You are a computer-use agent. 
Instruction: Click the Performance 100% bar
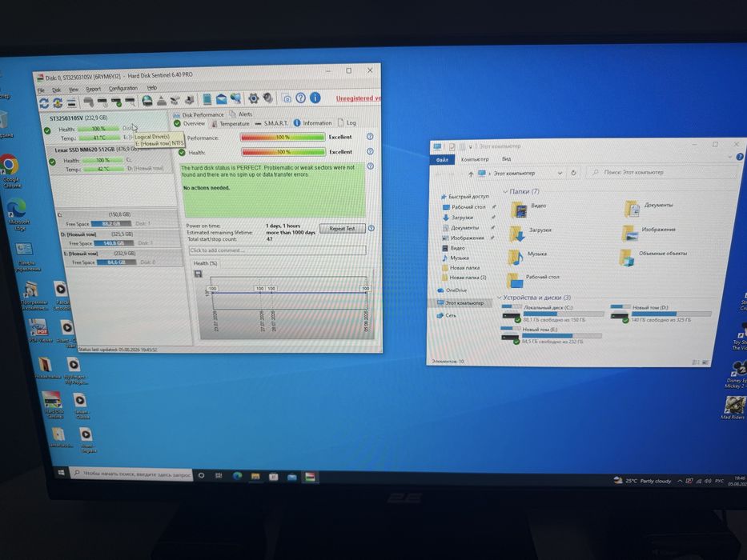point(283,138)
